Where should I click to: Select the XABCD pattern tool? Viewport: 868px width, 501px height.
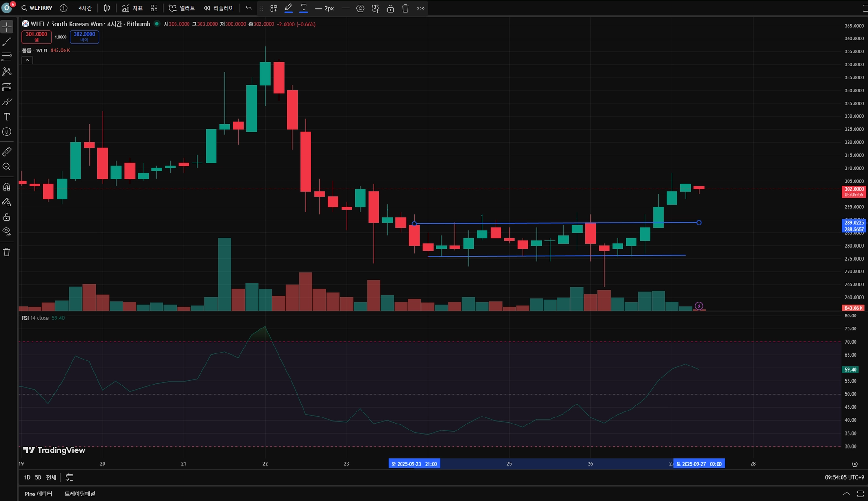pos(7,72)
